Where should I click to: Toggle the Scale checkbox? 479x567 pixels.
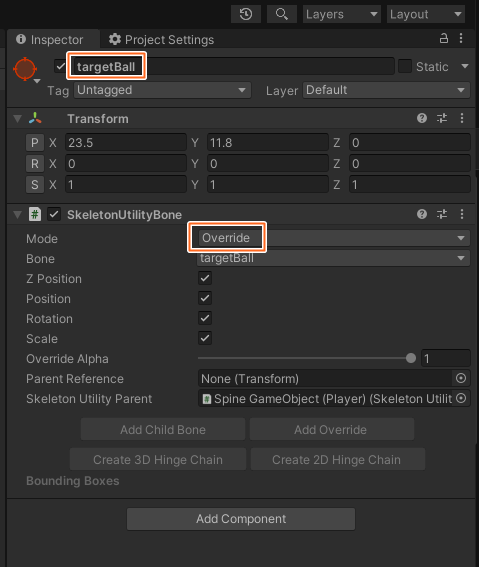[205, 338]
